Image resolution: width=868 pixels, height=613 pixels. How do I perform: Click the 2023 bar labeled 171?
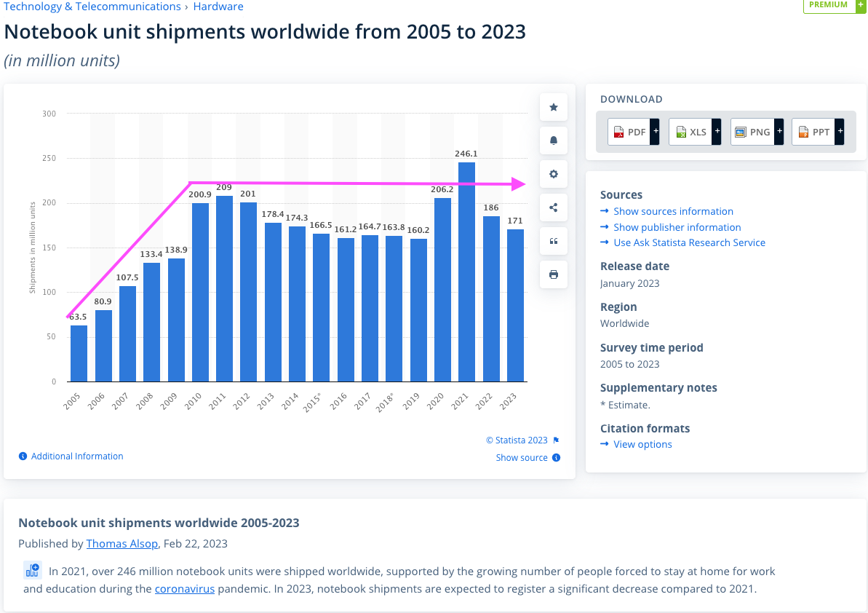click(x=515, y=306)
